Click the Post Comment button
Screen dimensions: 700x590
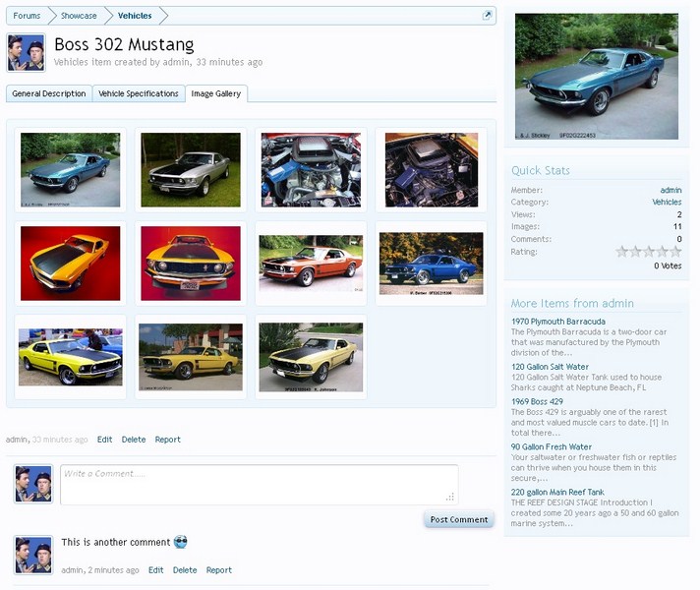pos(459,519)
